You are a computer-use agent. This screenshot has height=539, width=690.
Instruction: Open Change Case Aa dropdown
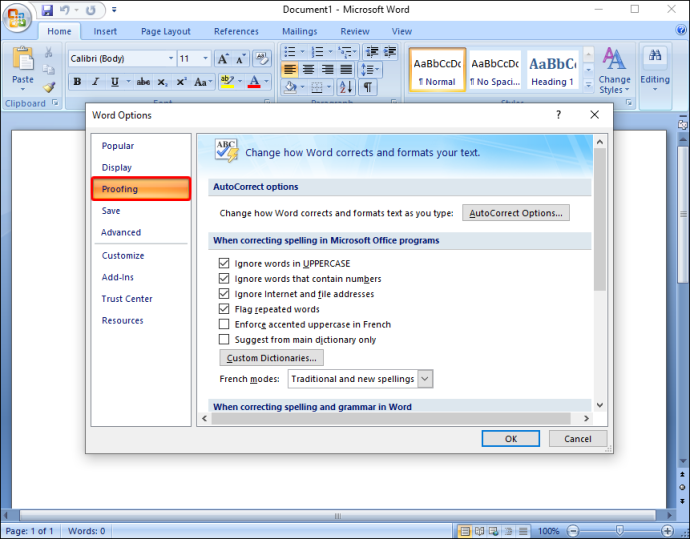[203, 82]
